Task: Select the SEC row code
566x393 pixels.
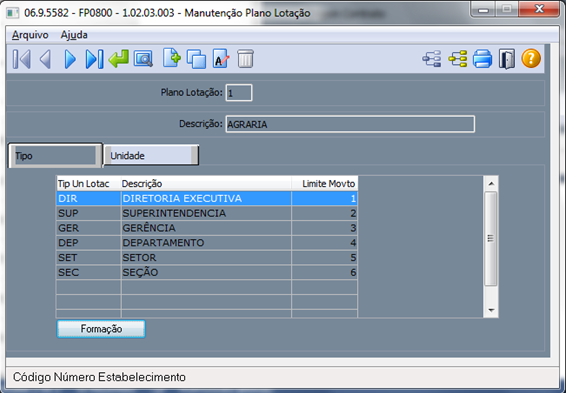Action: click(x=88, y=272)
